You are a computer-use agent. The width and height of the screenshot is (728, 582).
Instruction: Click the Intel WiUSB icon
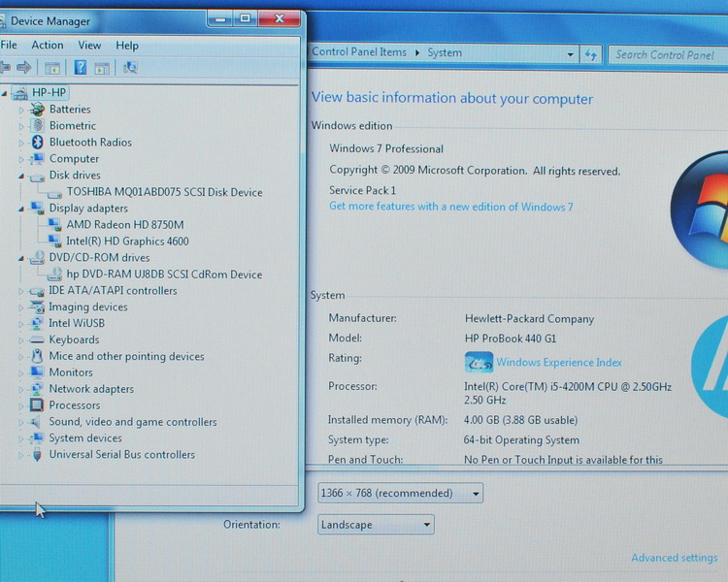[x=37, y=323]
